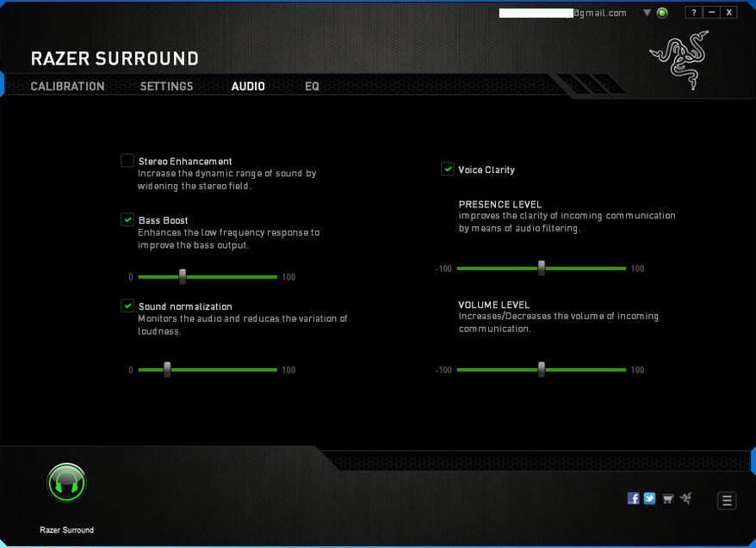Click the Presence Level slider handle
This screenshot has width=756, height=548.
click(542, 268)
